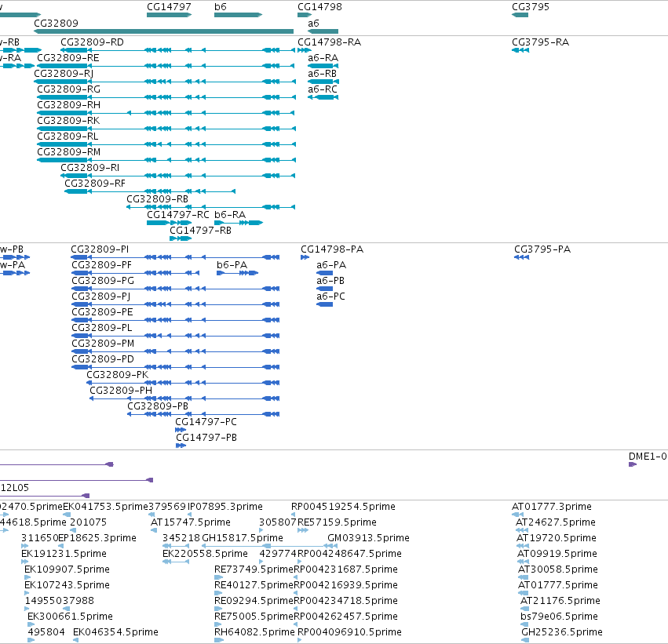Click transcript CG32809-RM
This screenshot has width=668, height=644.
pos(166,160)
